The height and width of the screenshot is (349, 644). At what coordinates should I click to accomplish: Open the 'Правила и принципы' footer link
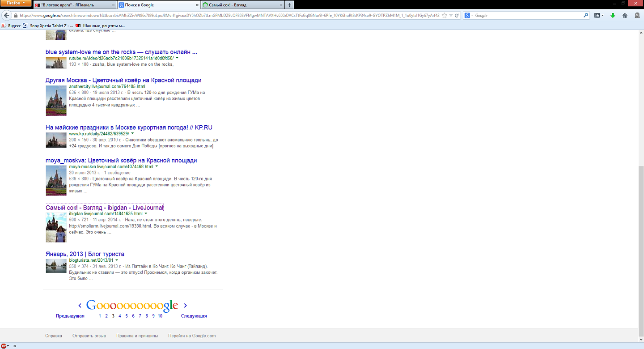click(x=137, y=336)
